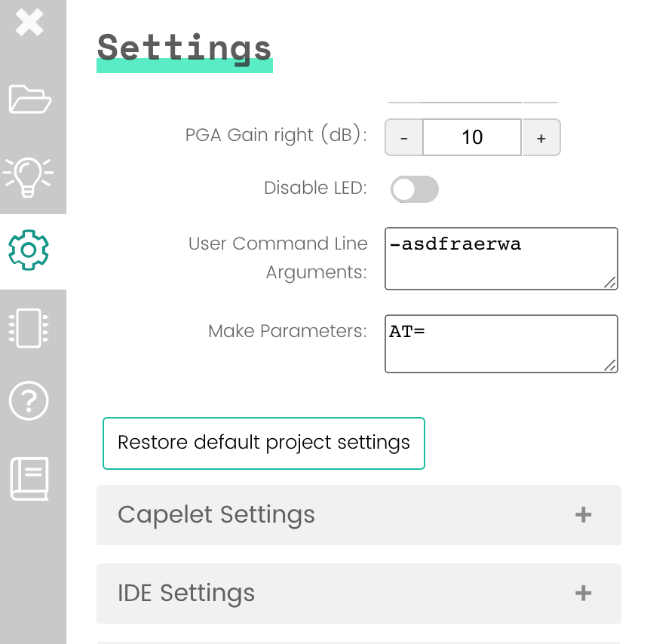
Task: Collapse the partially visible section below IDE Settings
Action: pos(358,641)
